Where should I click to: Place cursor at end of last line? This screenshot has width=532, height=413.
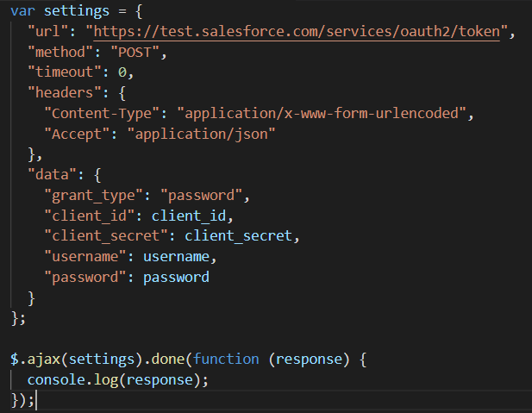[x=36, y=400]
